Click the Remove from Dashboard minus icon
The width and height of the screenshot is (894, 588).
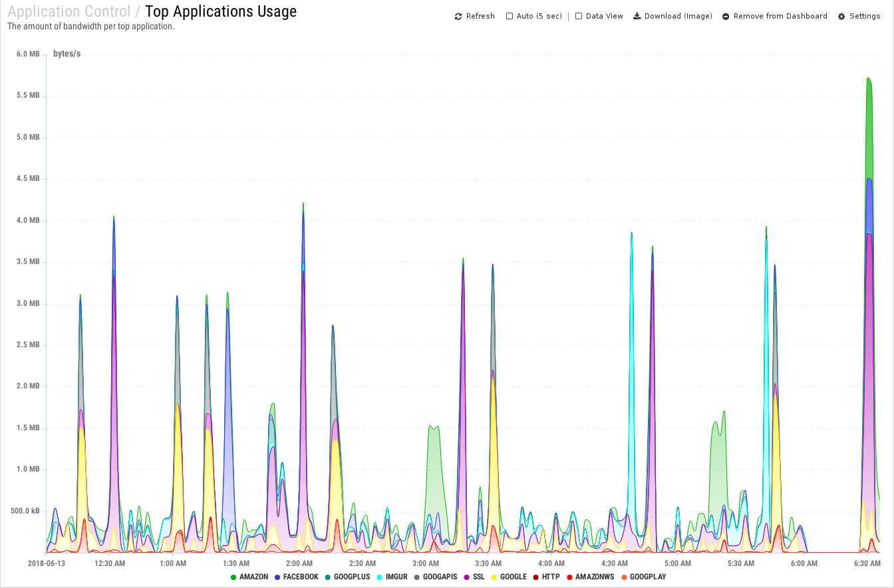(726, 17)
